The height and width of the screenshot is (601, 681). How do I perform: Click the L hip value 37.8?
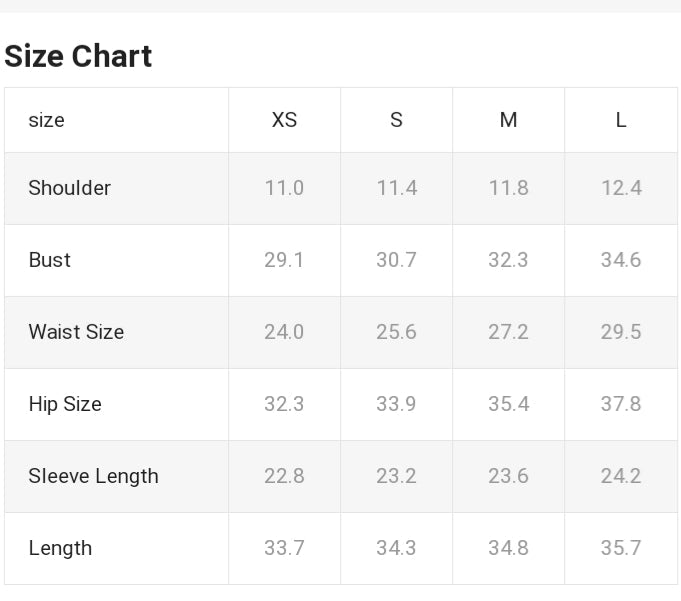point(621,404)
